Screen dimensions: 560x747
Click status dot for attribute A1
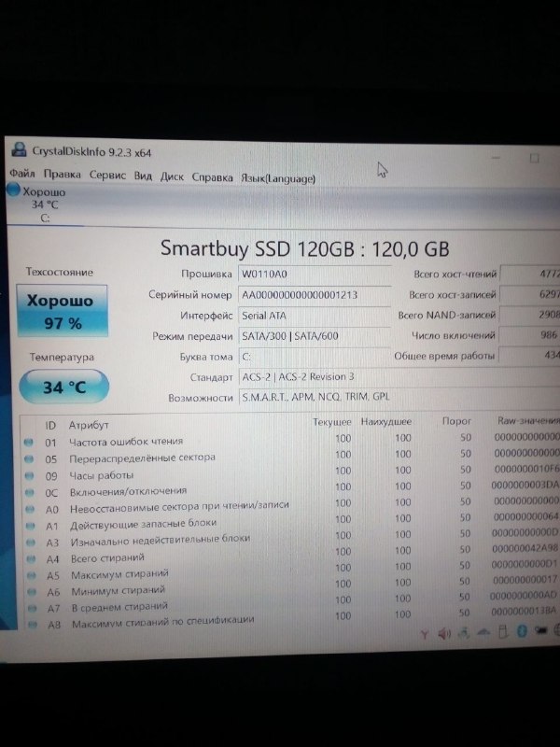[x=31, y=526]
